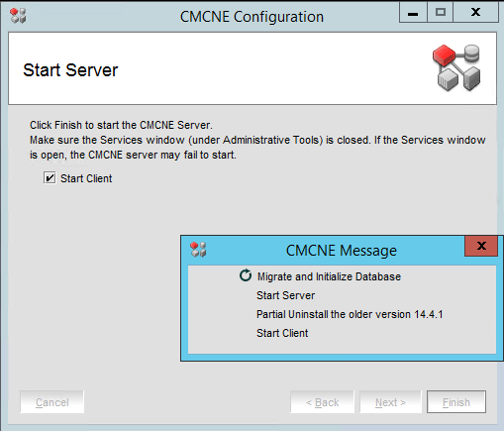Image resolution: width=504 pixels, height=431 pixels.
Task: Maximize the CMCNE Configuration window
Action: [x=441, y=12]
